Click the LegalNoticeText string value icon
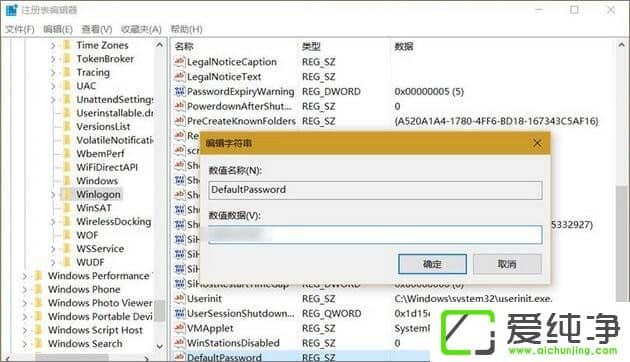 pos(180,76)
